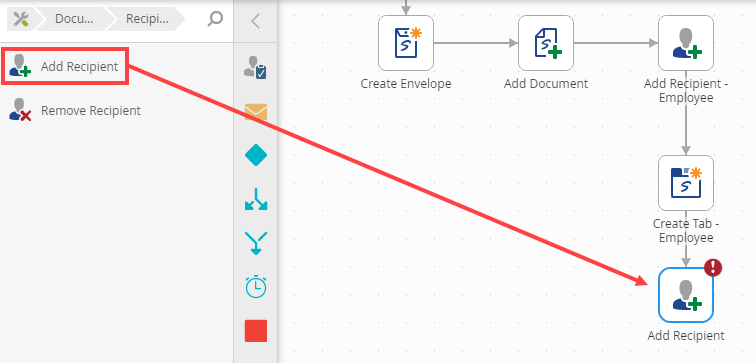Open the Recipi... breadcrumb item
Image resolution: width=756 pixels, height=363 pixels.
[x=147, y=19]
